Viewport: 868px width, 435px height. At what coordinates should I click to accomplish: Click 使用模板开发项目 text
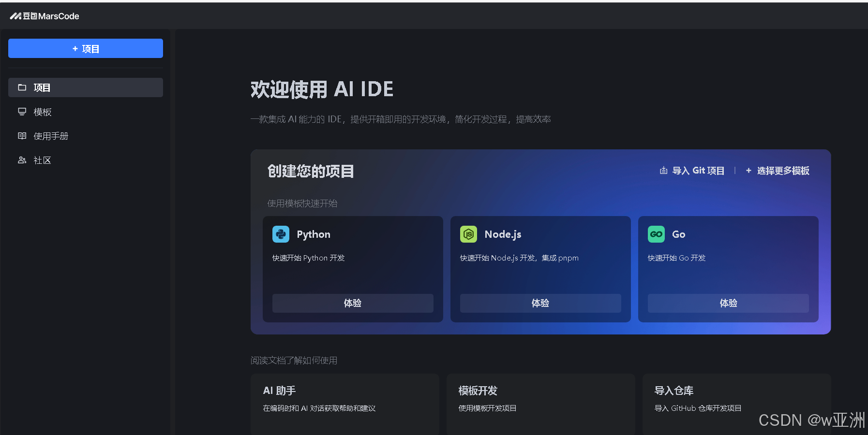(487, 408)
